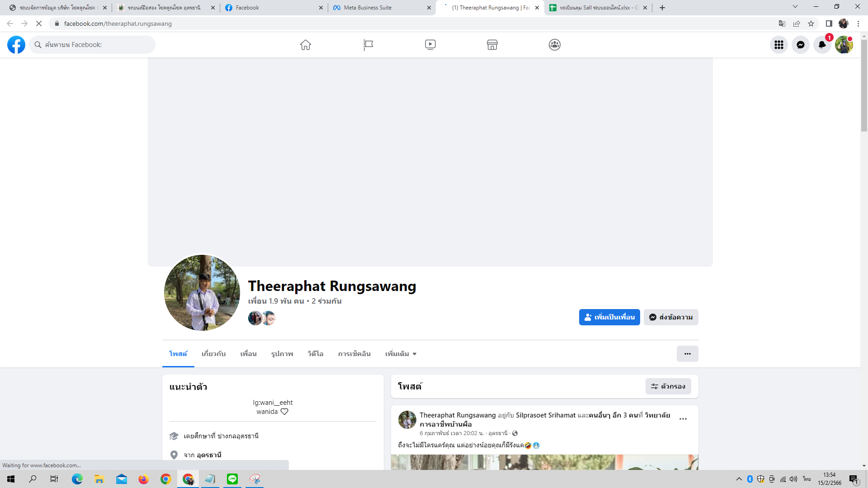Click the ส่งข้อความ message button
The width and height of the screenshot is (868, 488).
(671, 317)
